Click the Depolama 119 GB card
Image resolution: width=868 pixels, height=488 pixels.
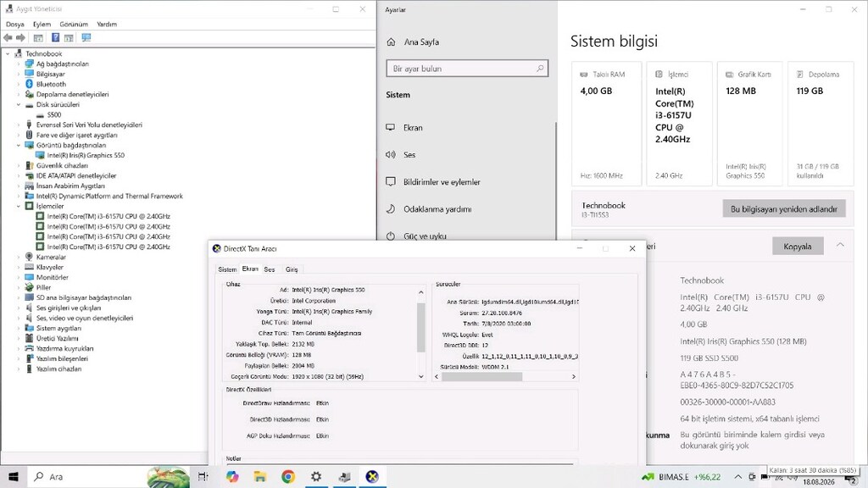point(821,124)
